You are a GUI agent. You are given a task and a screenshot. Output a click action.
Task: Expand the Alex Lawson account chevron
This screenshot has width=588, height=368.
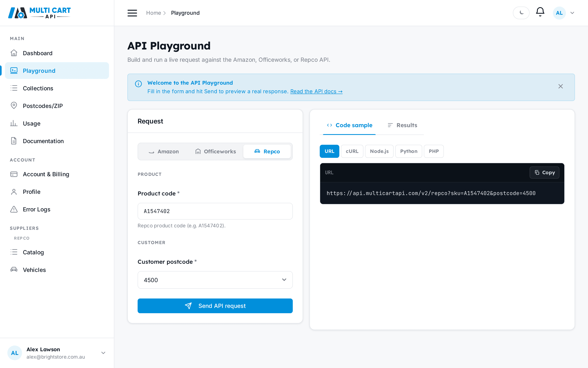pyautogui.click(x=103, y=353)
